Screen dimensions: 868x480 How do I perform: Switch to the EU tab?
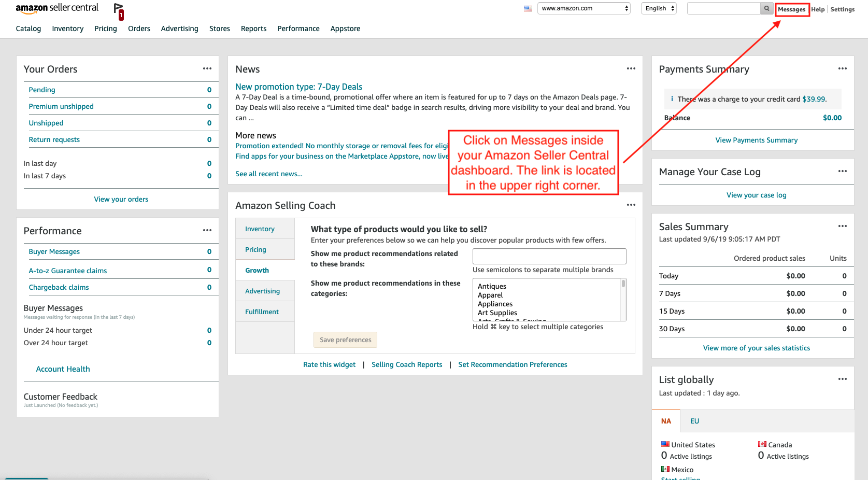[694, 421]
